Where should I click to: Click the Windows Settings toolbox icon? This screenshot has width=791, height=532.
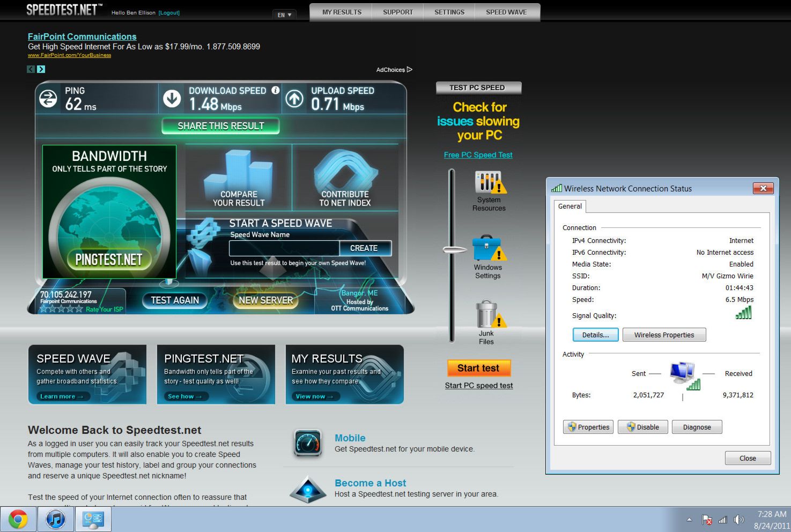tap(489, 248)
